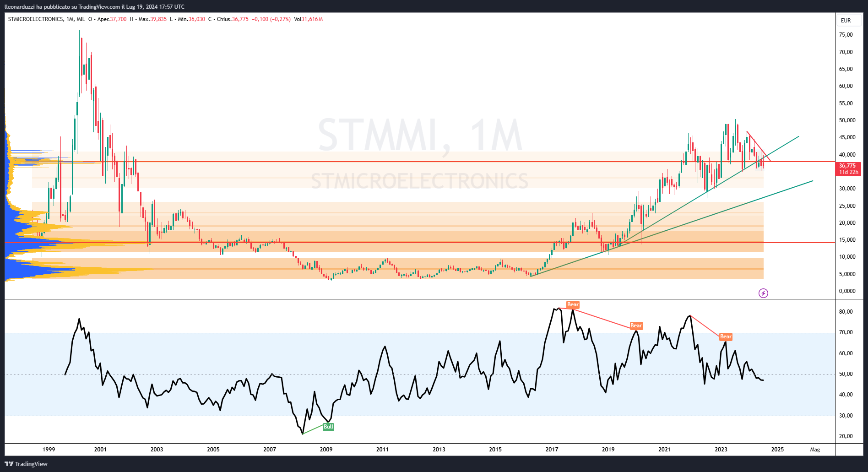Click the Bear label near 2017 peak
Viewport: 868px width, 472px height.
pos(573,304)
